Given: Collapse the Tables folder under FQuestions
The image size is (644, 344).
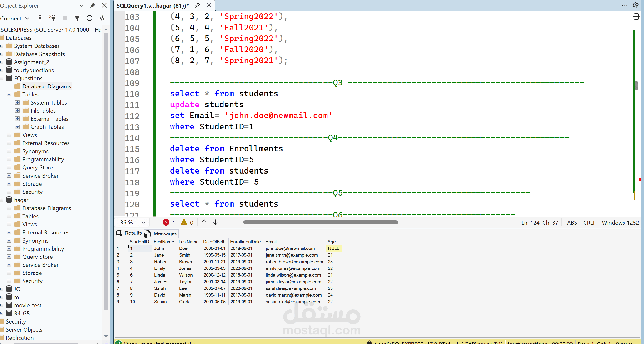Looking at the screenshot, I should pyautogui.click(x=9, y=94).
